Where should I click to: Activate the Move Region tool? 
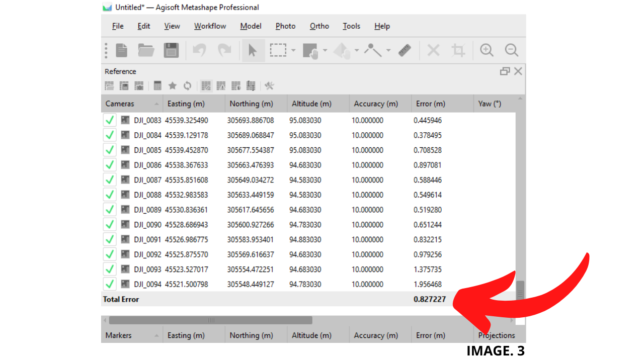pos(310,50)
